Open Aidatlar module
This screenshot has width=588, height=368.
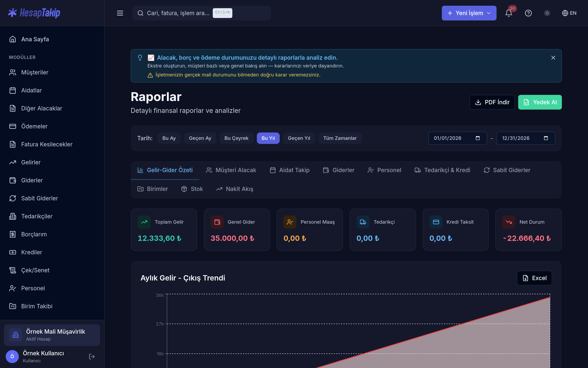tap(52, 90)
